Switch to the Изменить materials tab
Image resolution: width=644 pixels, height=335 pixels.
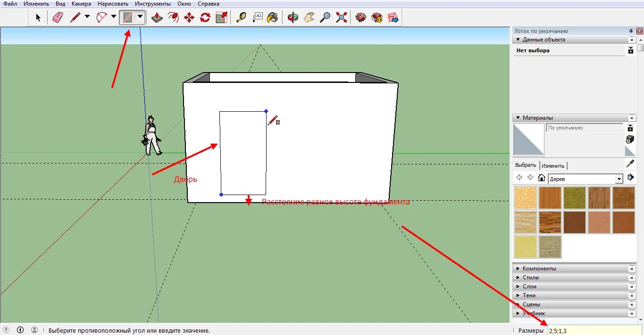click(x=553, y=166)
